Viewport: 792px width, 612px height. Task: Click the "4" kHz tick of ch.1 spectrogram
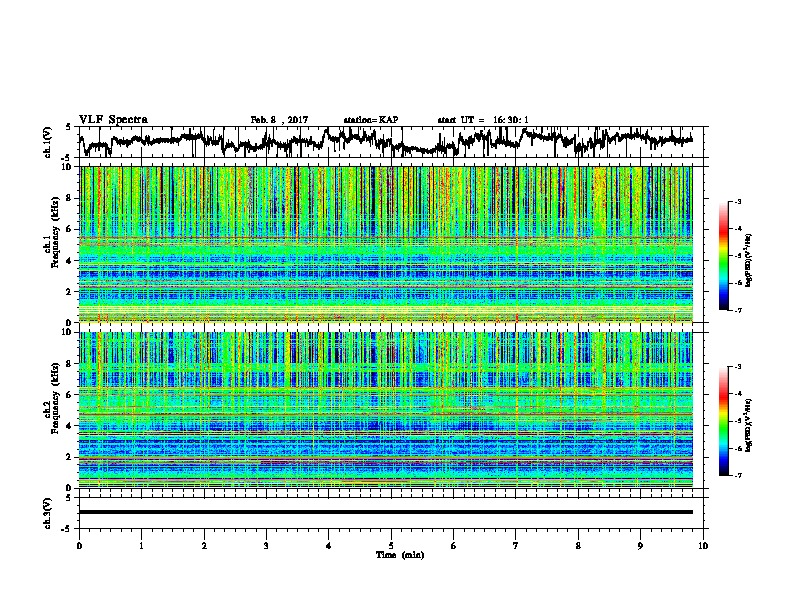70,261
